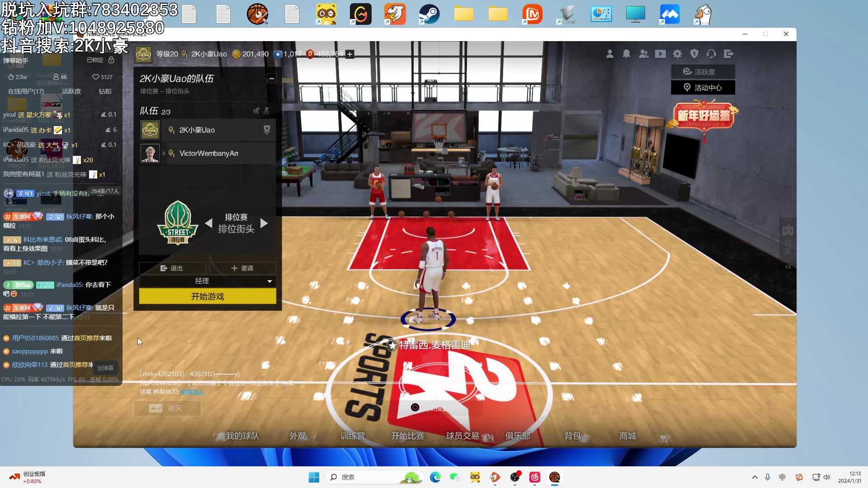Image resolution: width=868 pixels, height=488 pixels.
Task: Click the 发弹幕 send button
Action: tap(105, 368)
